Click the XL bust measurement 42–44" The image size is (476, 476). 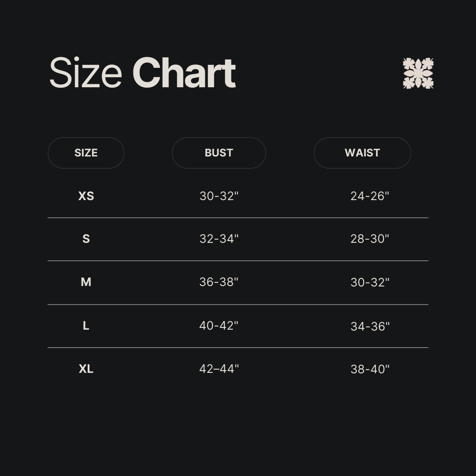tap(219, 369)
